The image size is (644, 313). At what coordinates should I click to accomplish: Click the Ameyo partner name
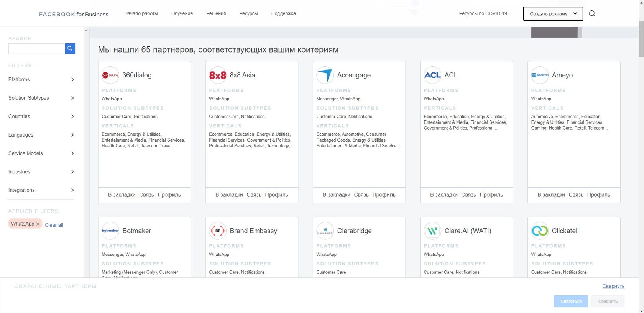pyautogui.click(x=562, y=75)
